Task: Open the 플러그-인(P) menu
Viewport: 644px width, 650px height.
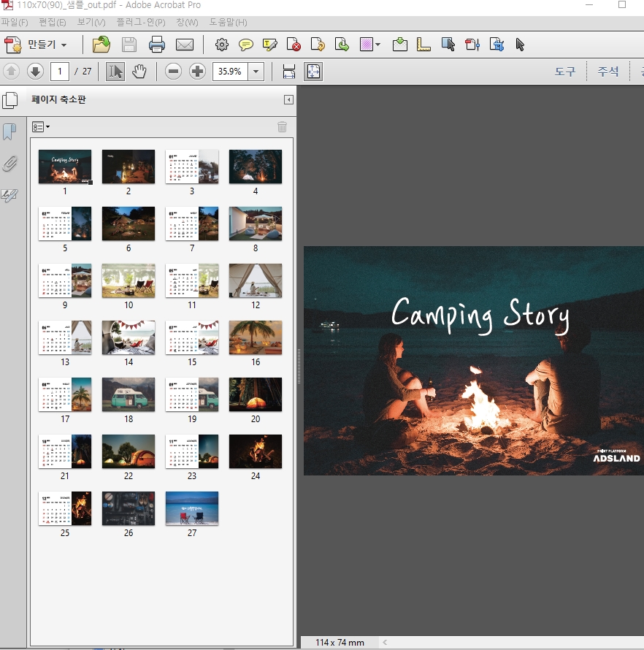Action: coord(141,23)
